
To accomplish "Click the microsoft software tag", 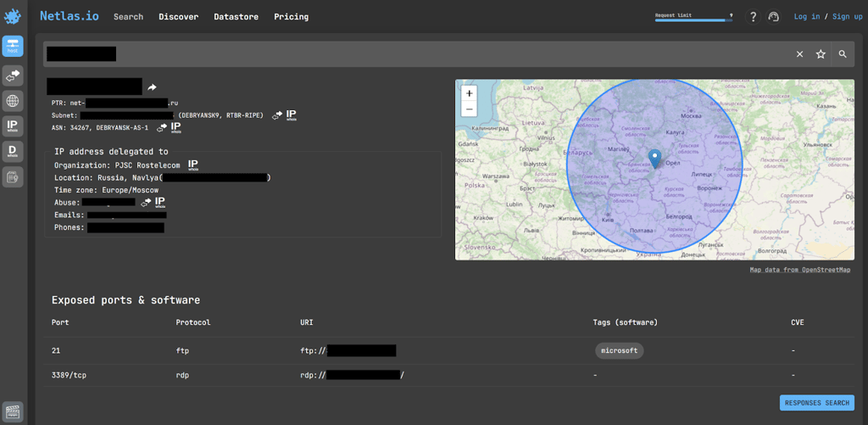I will (x=620, y=350).
